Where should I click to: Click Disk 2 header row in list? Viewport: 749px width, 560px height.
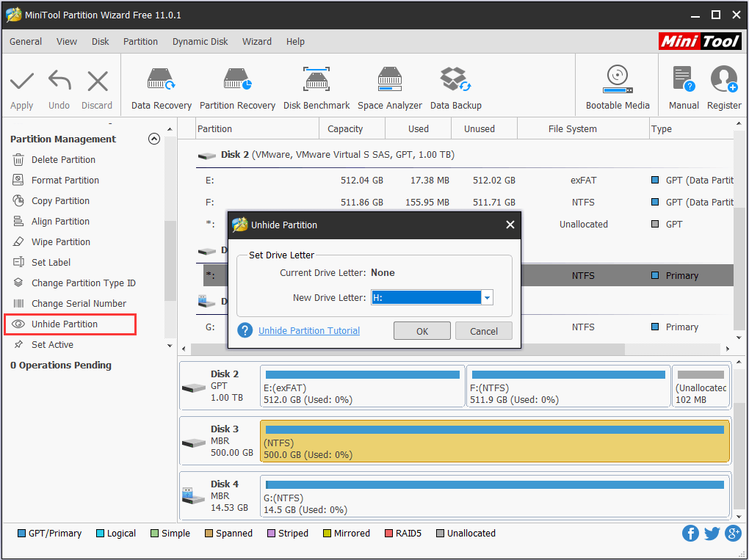[x=465, y=155]
